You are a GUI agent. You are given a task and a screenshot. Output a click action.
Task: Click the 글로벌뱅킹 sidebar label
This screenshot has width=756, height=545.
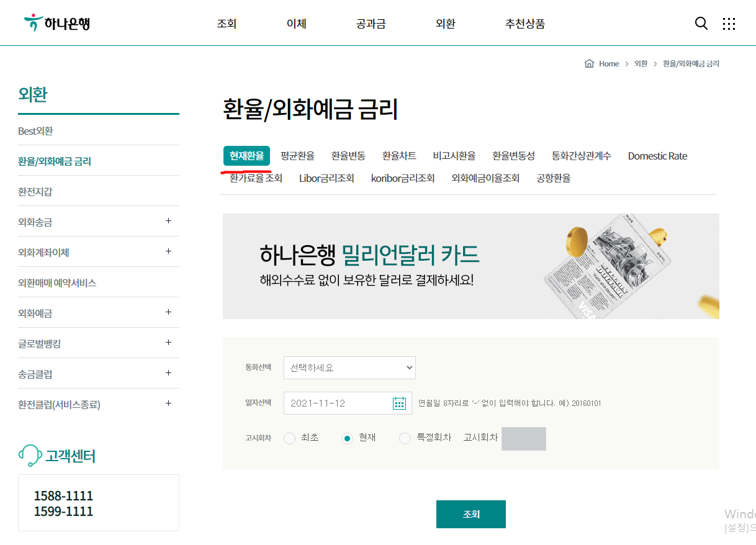[40, 344]
